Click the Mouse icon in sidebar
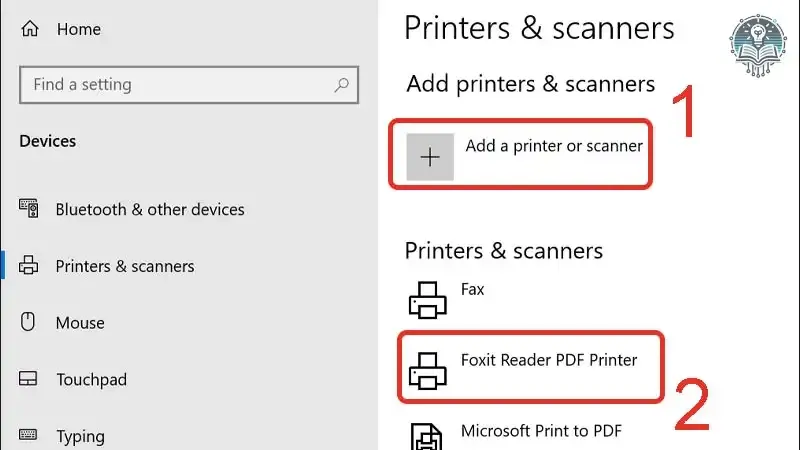This screenshot has width=800, height=450. (28, 322)
